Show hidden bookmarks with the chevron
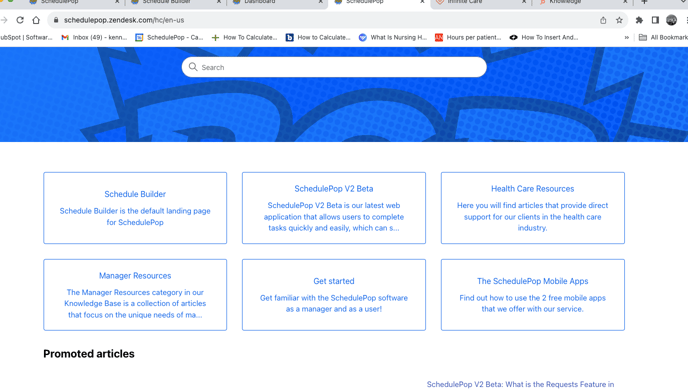This screenshot has width=688, height=390. coord(627,38)
